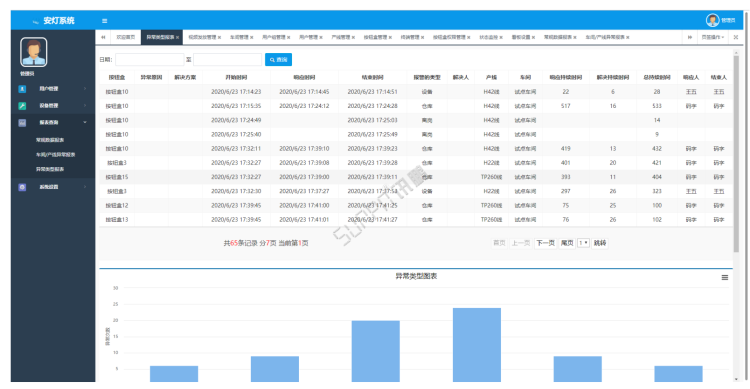750x389 pixels.
Task: Open 常规数据报表 in the sidebar
Action: [50, 140]
